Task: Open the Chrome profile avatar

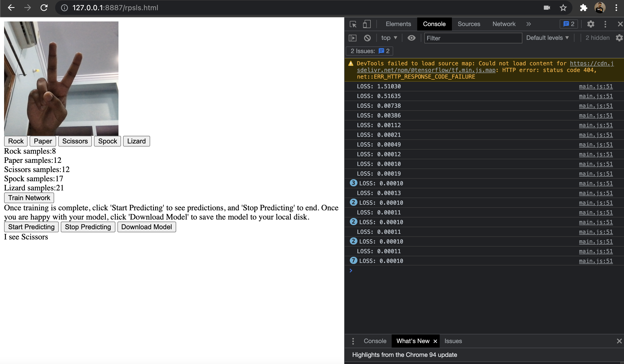Action: [600, 8]
